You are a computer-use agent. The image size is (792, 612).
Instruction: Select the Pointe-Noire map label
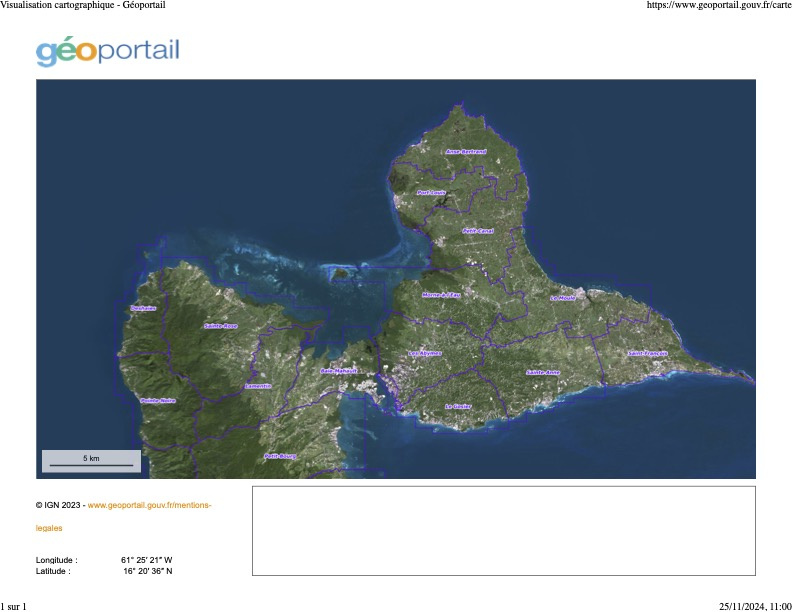coord(157,400)
